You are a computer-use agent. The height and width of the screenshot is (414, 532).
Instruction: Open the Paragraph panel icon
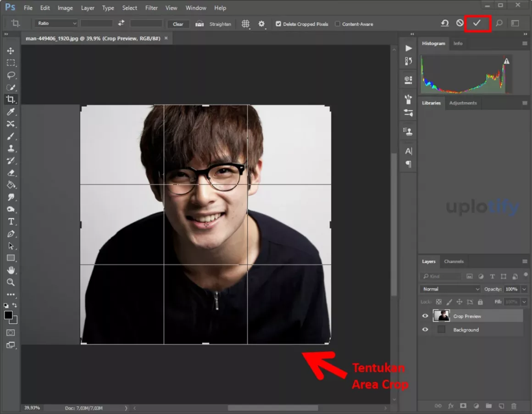tap(409, 165)
